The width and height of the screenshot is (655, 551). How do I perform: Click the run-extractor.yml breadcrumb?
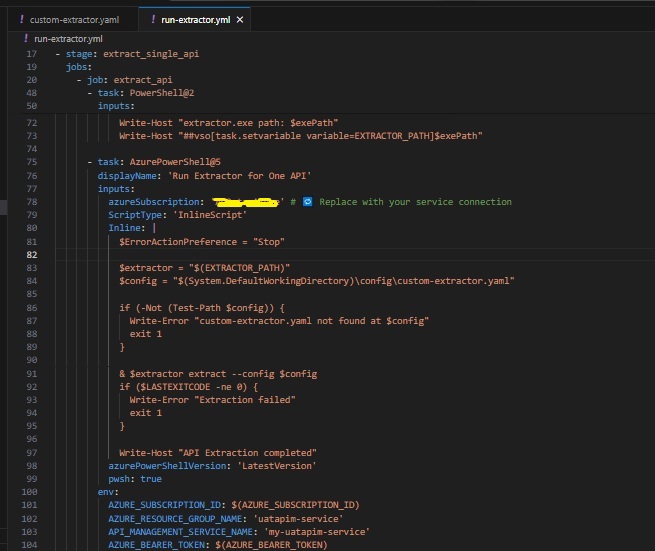(68, 39)
